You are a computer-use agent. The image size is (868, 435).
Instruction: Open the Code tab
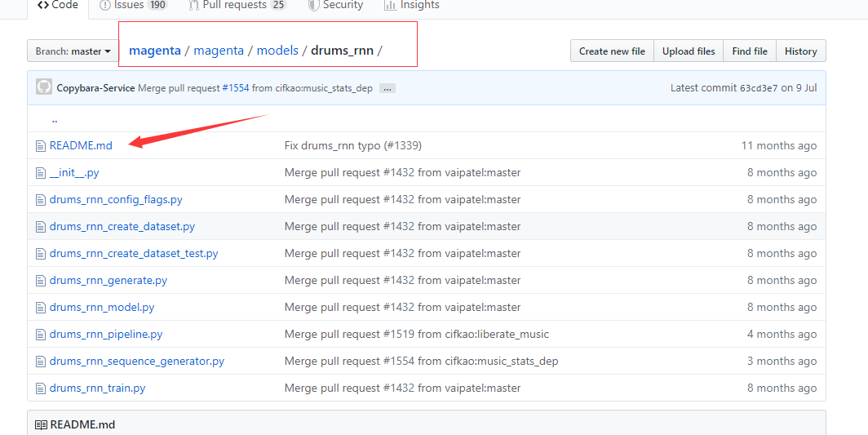(58, 6)
